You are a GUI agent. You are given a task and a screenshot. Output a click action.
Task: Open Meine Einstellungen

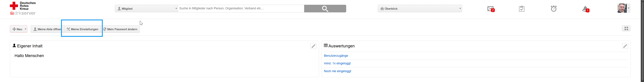coord(82,29)
